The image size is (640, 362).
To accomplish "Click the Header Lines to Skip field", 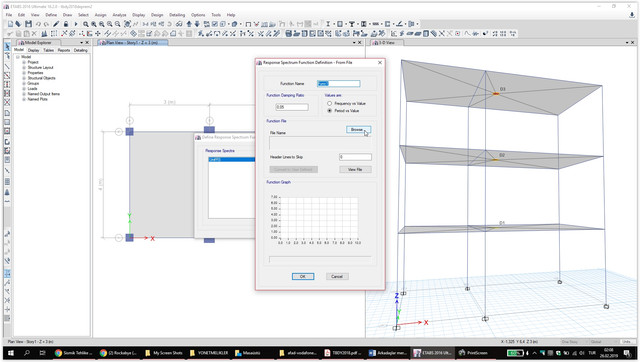I will pos(355,157).
